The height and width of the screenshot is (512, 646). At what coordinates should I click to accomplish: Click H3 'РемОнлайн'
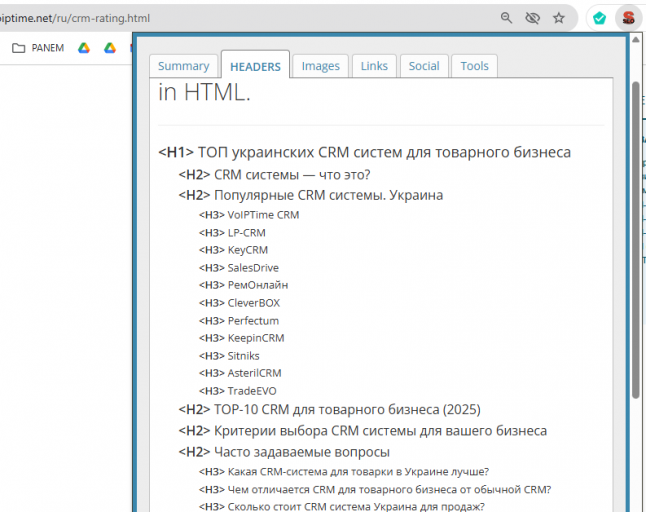[243, 285]
